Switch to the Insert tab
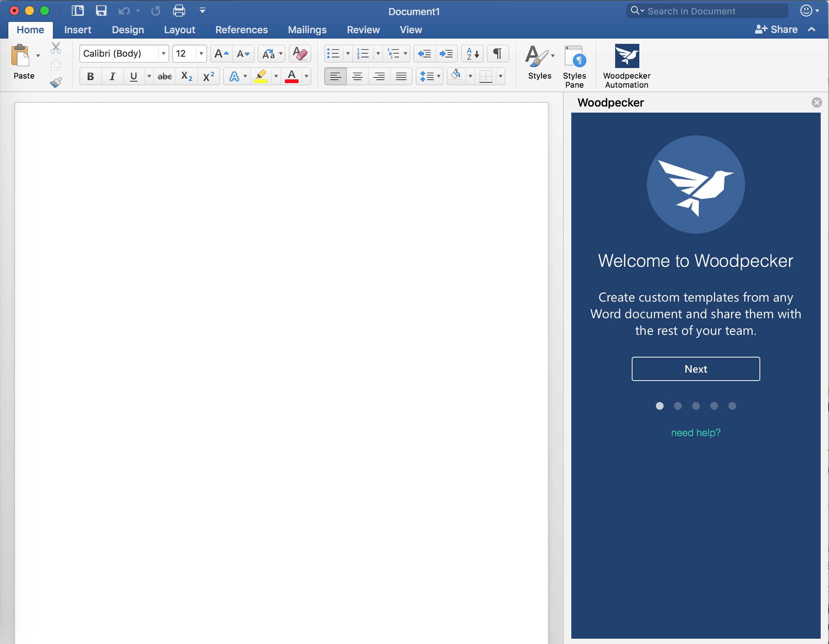This screenshot has width=829, height=644. pos(77,29)
